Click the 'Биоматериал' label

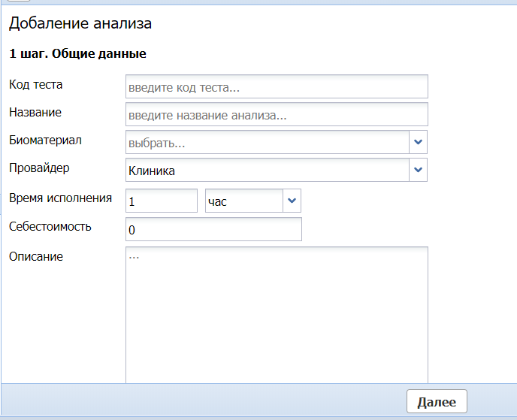(x=45, y=141)
